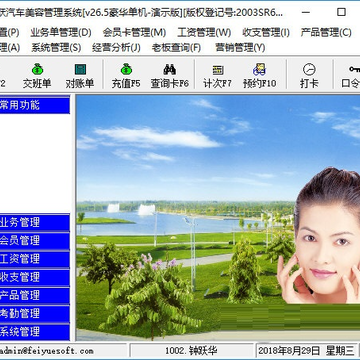This screenshot has width=360, height=360.
Task: Open the 交班单 money bag icon
Action: point(37,70)
